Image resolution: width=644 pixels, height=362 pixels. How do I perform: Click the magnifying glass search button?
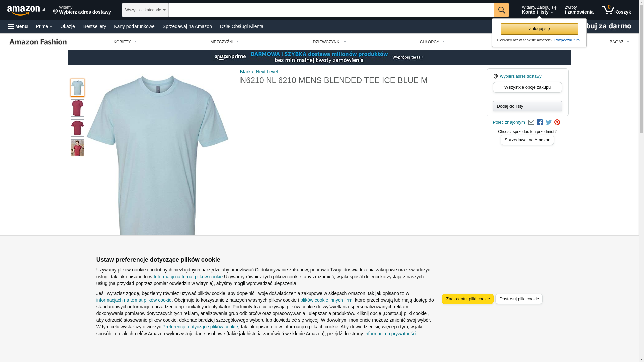click(x=502, y=10)
